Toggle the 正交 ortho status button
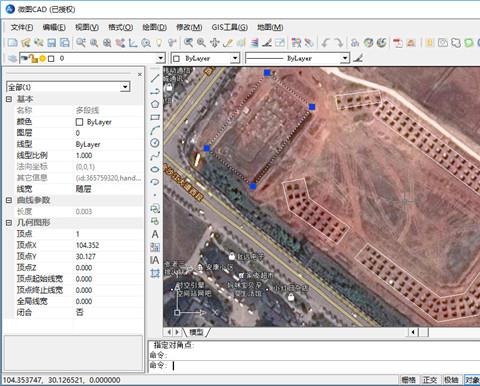This screenshot has height=386, width=480. 430,380
